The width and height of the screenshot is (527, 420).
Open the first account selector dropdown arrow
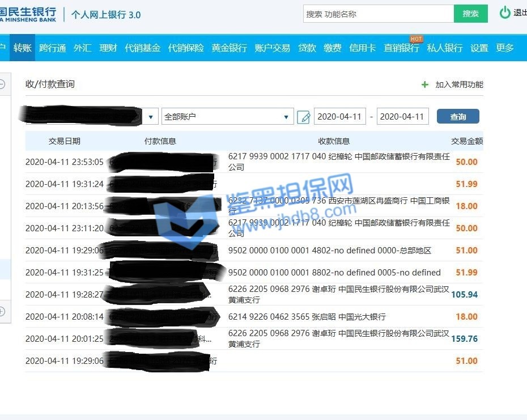click(150, 117)
